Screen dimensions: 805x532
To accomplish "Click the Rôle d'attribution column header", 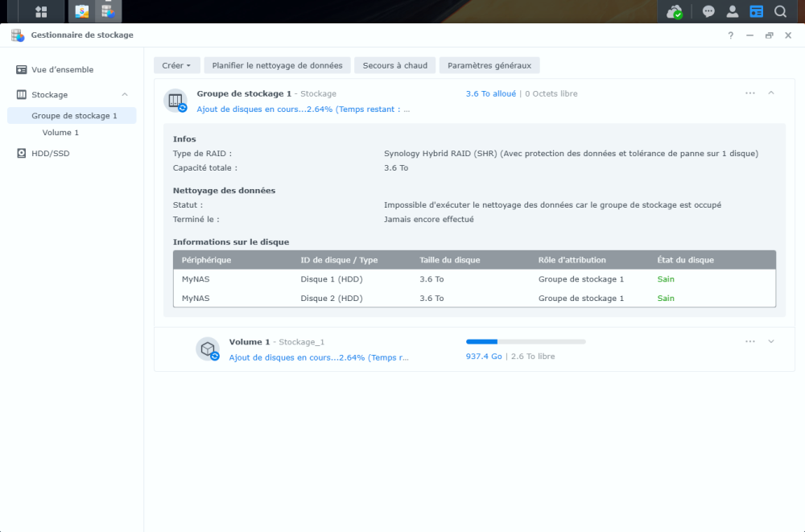I will pos(572,260).
